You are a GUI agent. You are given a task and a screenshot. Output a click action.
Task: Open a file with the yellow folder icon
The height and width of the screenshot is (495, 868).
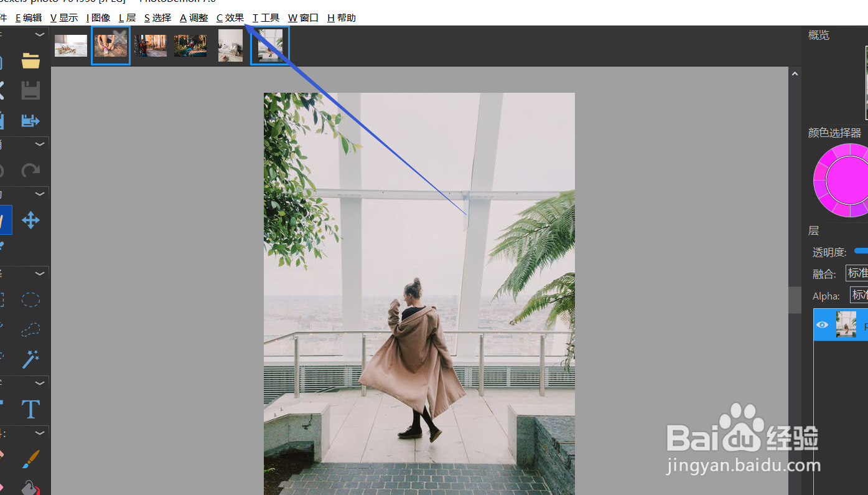point(30,60)
